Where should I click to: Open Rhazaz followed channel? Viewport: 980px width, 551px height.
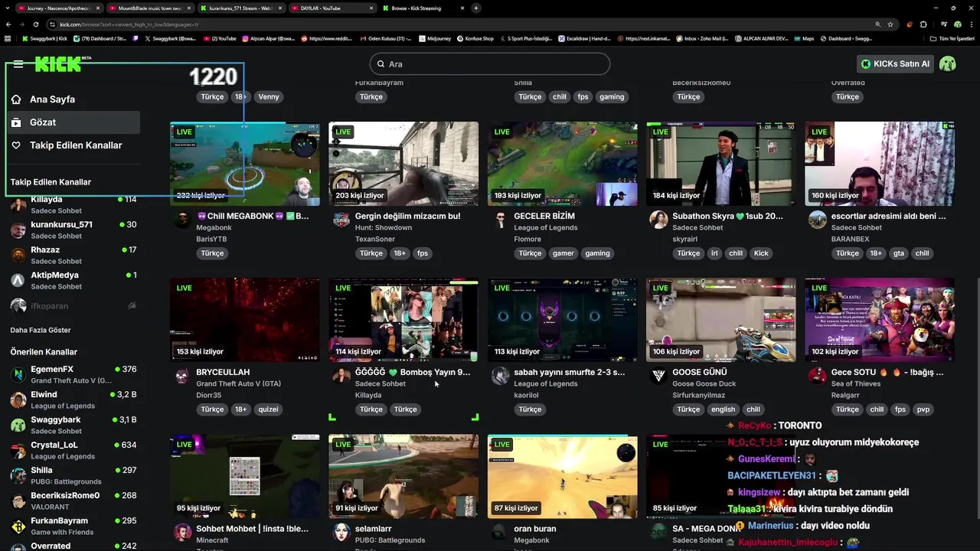point(73,256)
